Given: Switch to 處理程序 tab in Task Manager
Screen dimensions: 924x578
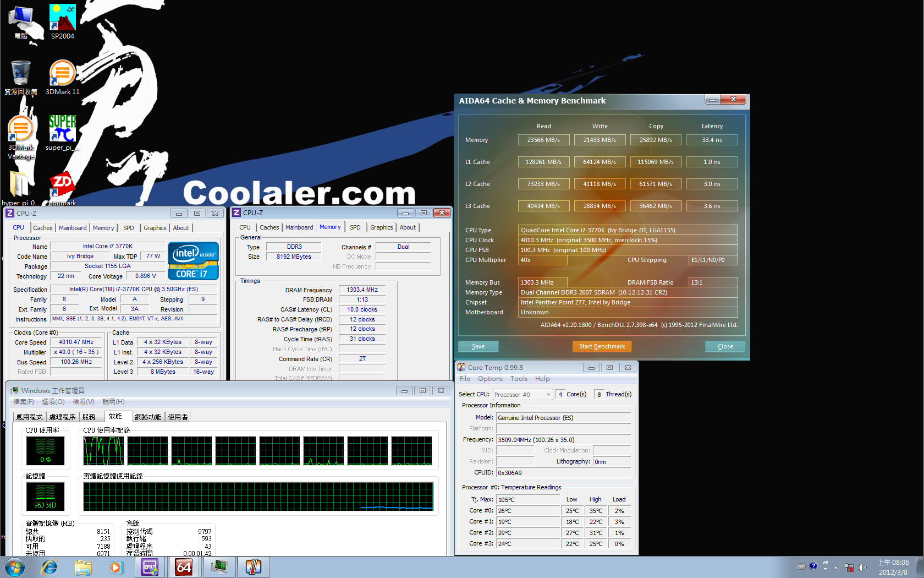Looking at the screenshot, I should click(62, 417).
